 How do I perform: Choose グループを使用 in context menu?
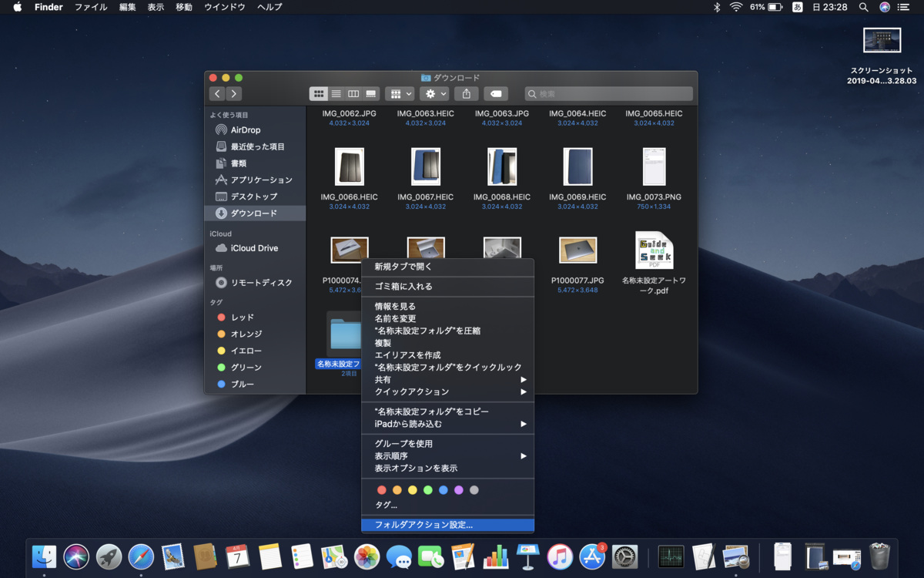[447, 444]
